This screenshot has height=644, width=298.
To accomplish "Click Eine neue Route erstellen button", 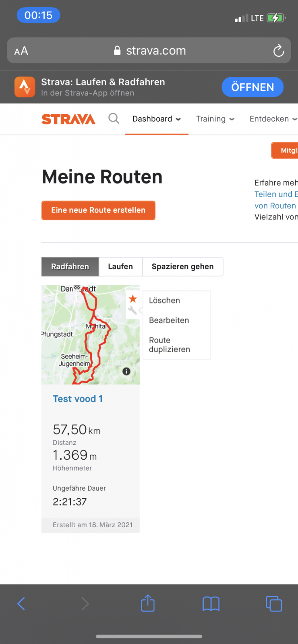I will (98, 210).
